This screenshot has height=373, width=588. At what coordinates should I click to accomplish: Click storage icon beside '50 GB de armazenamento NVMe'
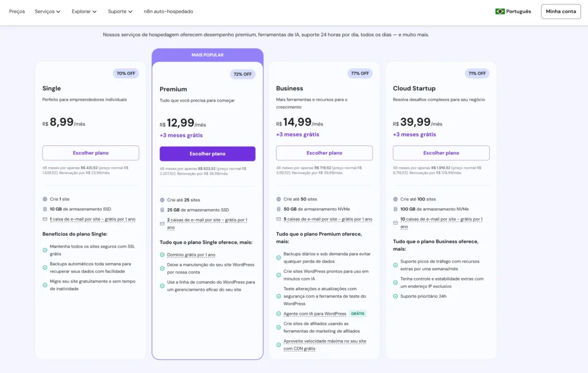(278, 209)
